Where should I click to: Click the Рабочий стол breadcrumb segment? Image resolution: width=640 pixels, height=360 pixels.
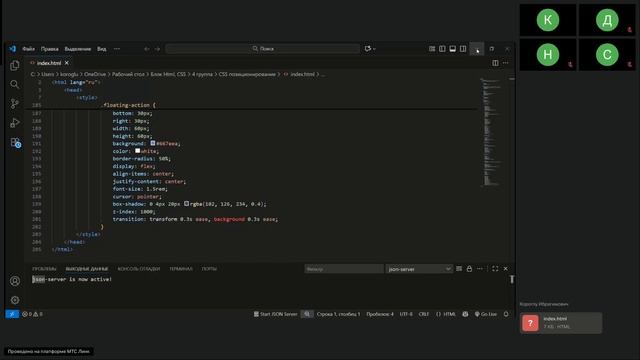point(128,74)
